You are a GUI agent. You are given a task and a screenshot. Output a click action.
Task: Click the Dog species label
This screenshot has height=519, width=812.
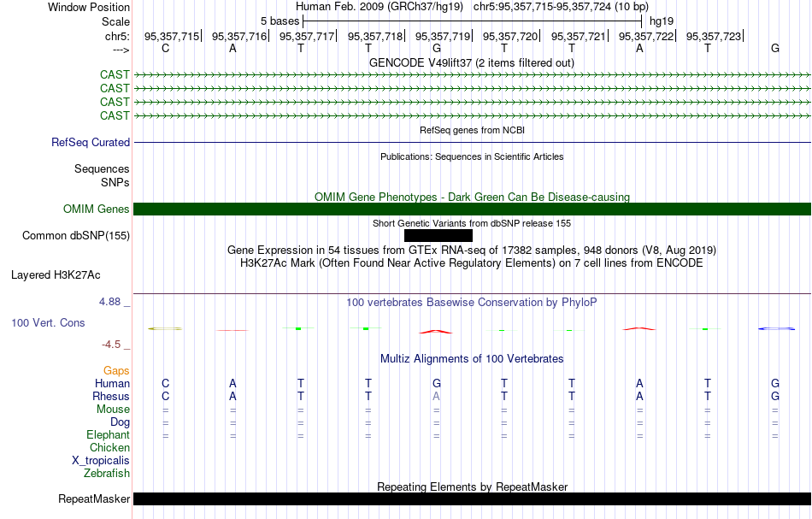click(x=120, y=422)
